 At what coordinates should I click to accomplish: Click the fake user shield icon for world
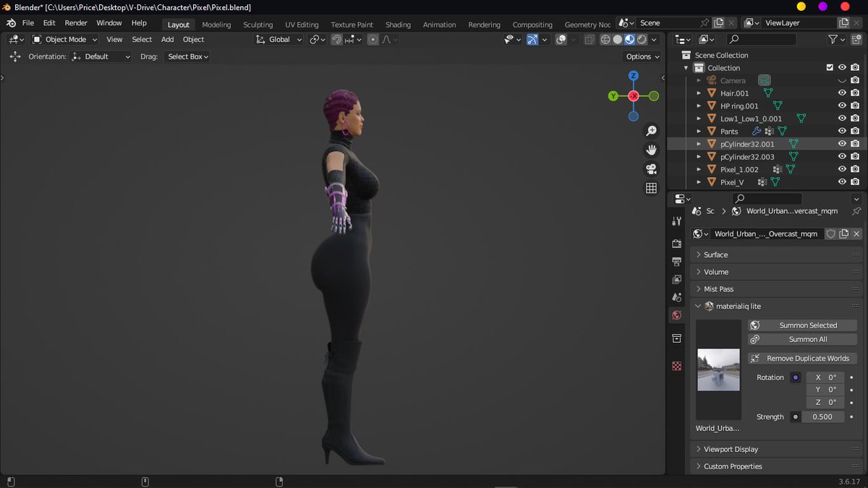click(831, 234)
